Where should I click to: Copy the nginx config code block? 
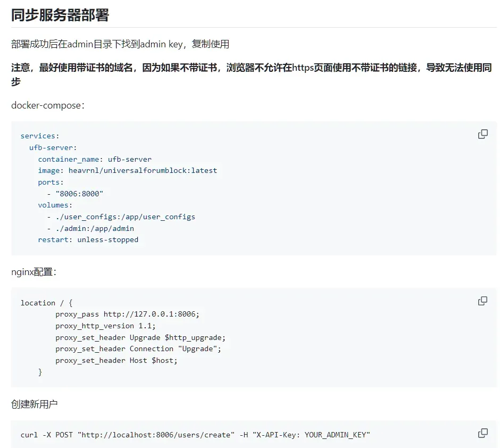(483, 301)
